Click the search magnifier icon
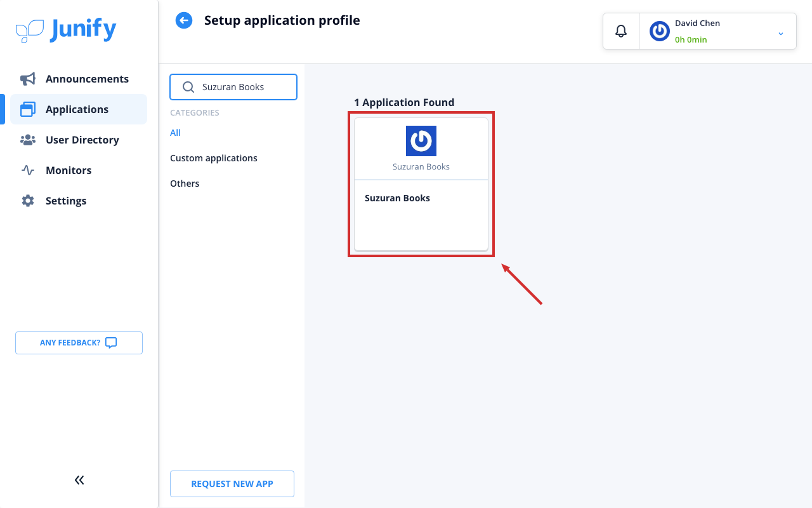Viewport: 812px width, 508px height. click(188, 87)
